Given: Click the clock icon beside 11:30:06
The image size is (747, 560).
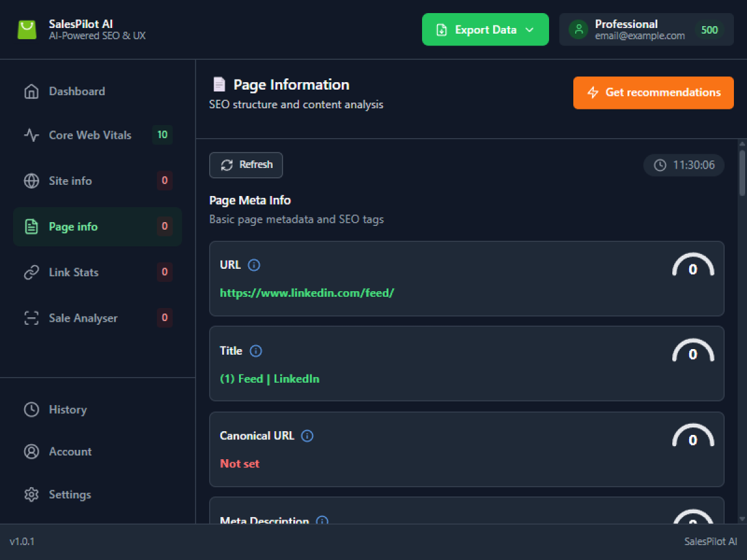Looking at the screenshot, I should pos(660,166).
